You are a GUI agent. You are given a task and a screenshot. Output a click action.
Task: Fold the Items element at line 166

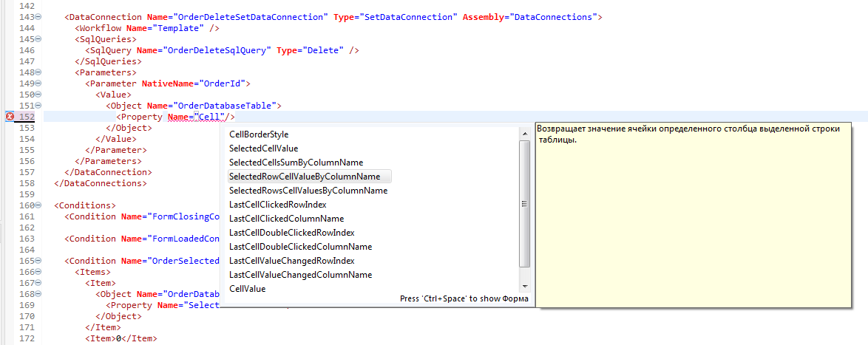click(38, 272)
